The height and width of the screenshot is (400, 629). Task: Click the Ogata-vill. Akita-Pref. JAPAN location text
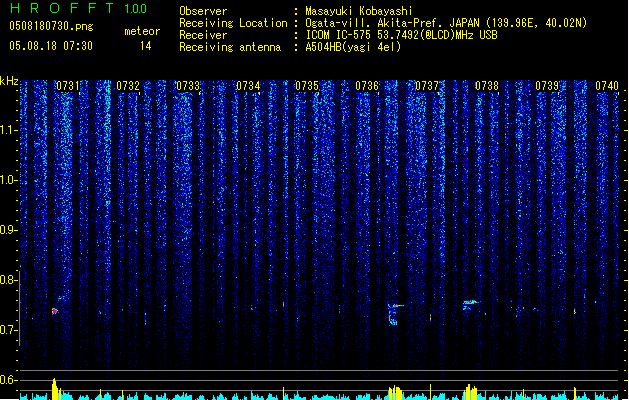[446, 23]
